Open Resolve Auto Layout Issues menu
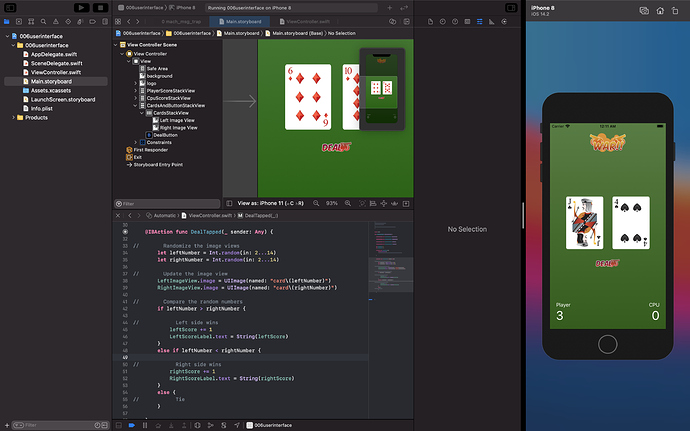The width and height of the screenshot is (690, 431). [x=395, y=203]
